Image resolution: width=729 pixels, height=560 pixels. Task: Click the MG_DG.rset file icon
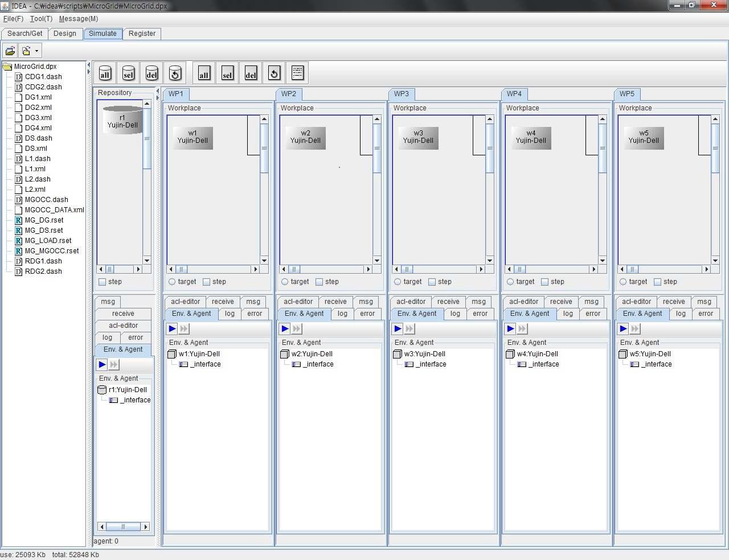coord(19,220)
